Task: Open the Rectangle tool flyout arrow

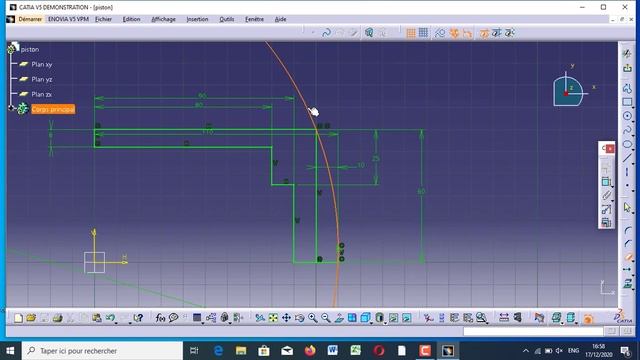Action: coord(633,106)
